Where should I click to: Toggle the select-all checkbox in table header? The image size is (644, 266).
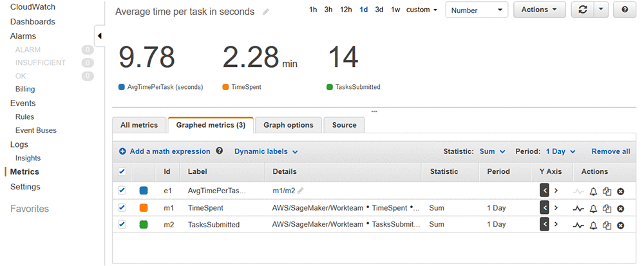[x=122, y=171]
